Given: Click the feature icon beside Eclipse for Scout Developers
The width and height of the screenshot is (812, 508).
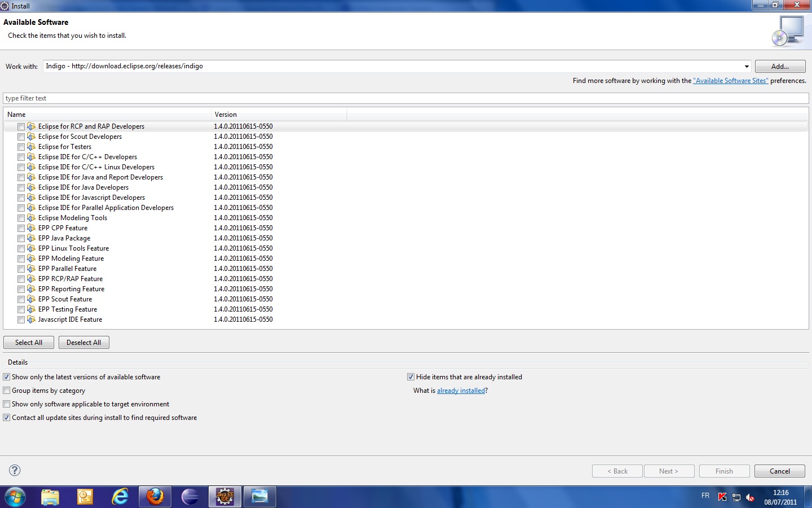Looking at the screenshot, I should [x=32, y=137].
